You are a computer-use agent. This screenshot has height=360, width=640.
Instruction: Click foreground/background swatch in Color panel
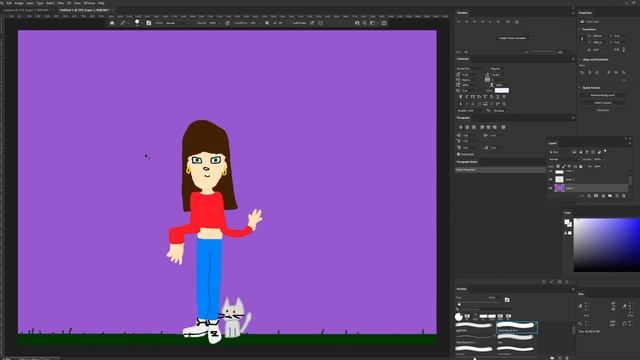pyautogui.click(x=568, y=223)
